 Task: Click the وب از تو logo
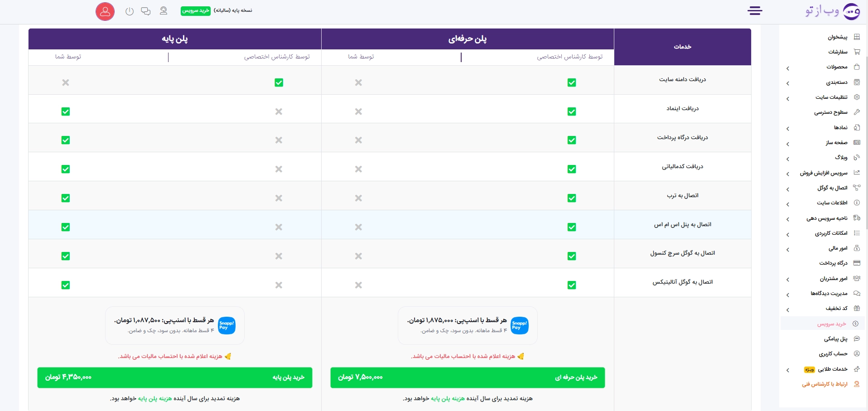coord(833,11)
